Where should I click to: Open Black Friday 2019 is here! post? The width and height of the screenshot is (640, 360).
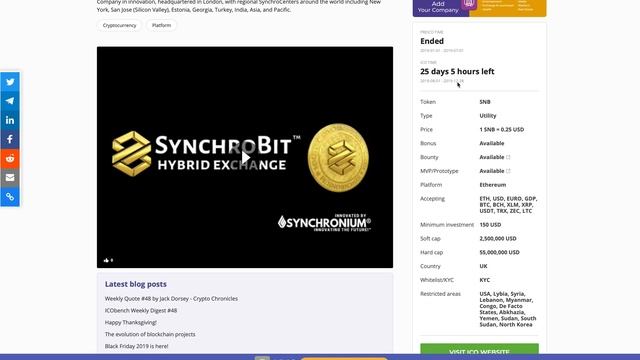[x=136, y=346]
